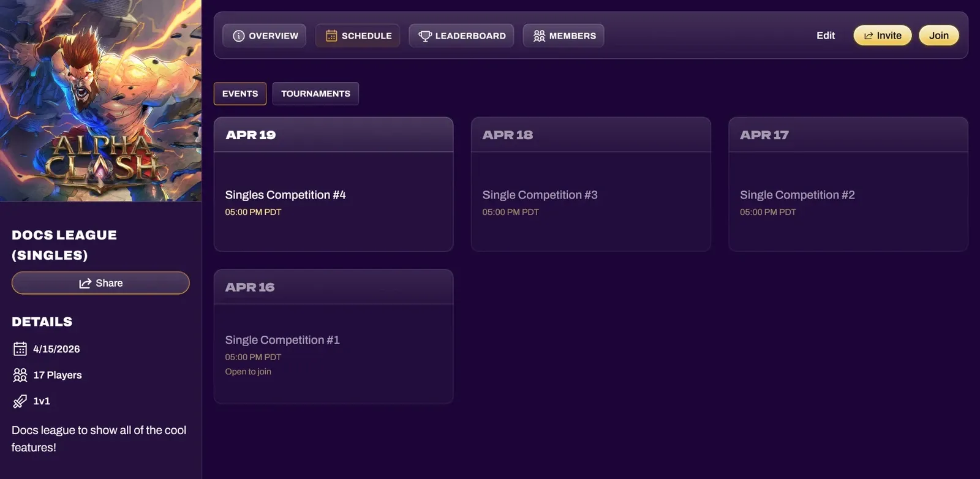The height and width of the screenshot is (479, 980).
Task: Open the Schedule tab
Action: click(x=358, y=36)
